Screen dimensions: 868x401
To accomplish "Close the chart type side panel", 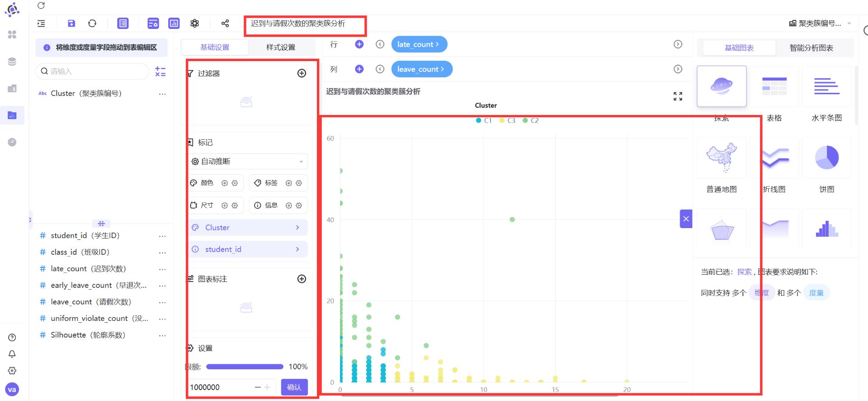I will click(x=686, y=219).
